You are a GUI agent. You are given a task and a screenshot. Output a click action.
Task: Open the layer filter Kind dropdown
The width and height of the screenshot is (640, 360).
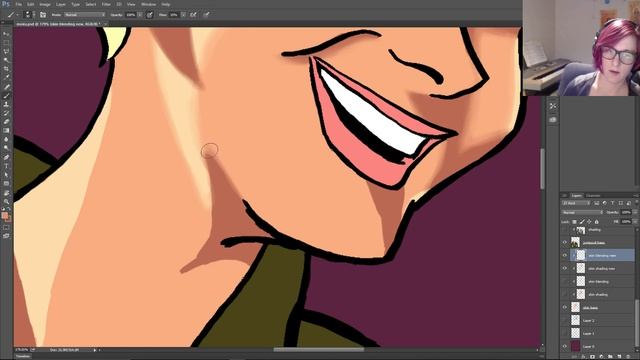[576, 203]
